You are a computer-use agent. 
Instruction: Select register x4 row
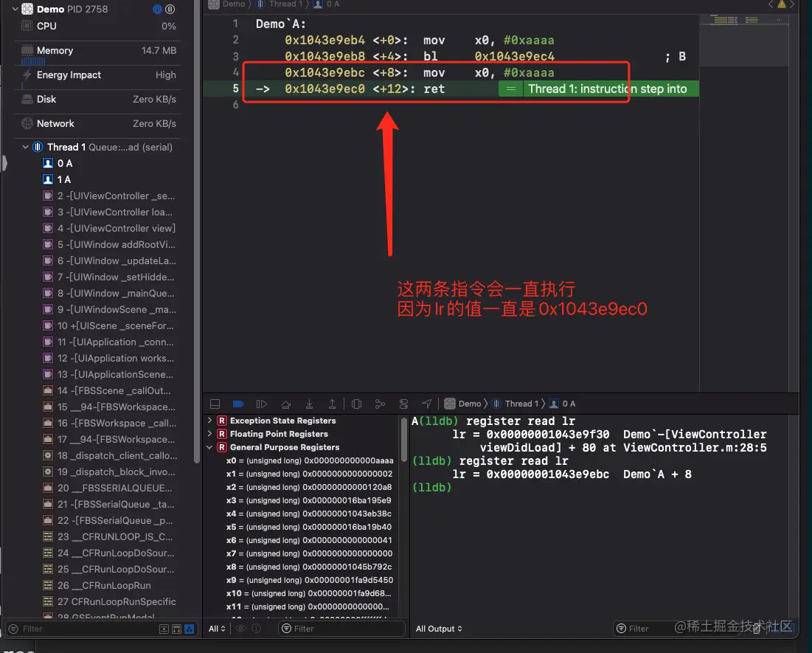coord(308,514)
